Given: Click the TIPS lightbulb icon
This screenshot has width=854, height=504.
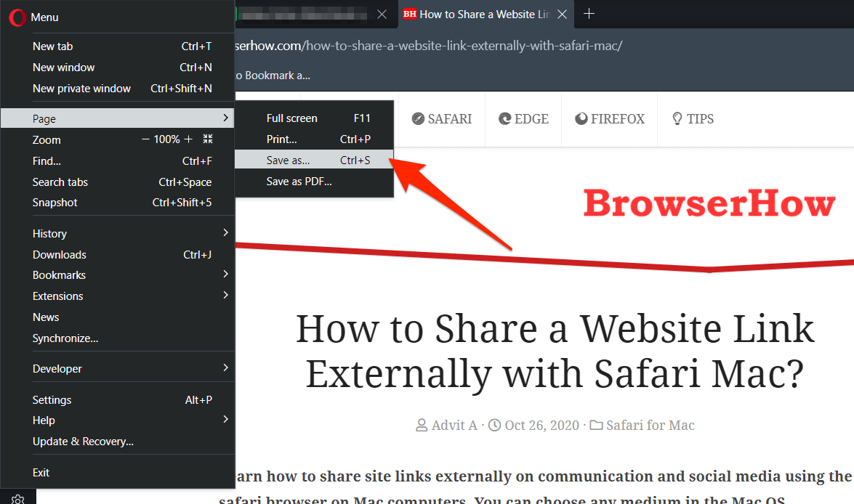Looking at the screenshot, I should pyautogui.click(x=677, y=118).
